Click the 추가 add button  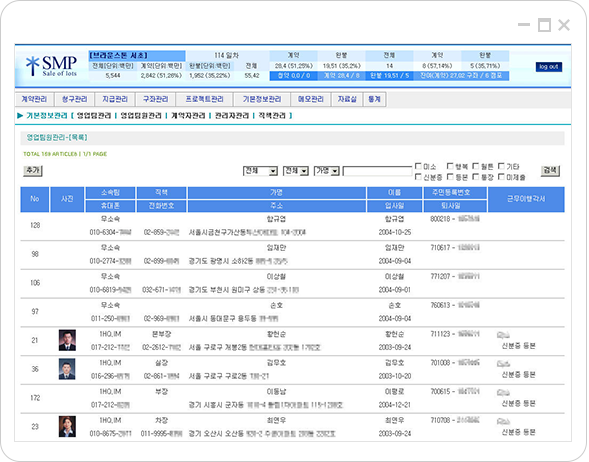pos(33,171)
